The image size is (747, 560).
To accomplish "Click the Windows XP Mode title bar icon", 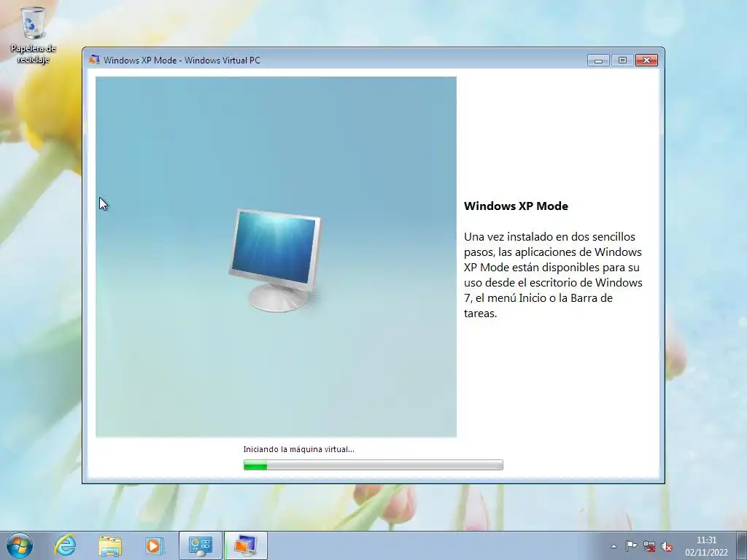I will [94, 60].
